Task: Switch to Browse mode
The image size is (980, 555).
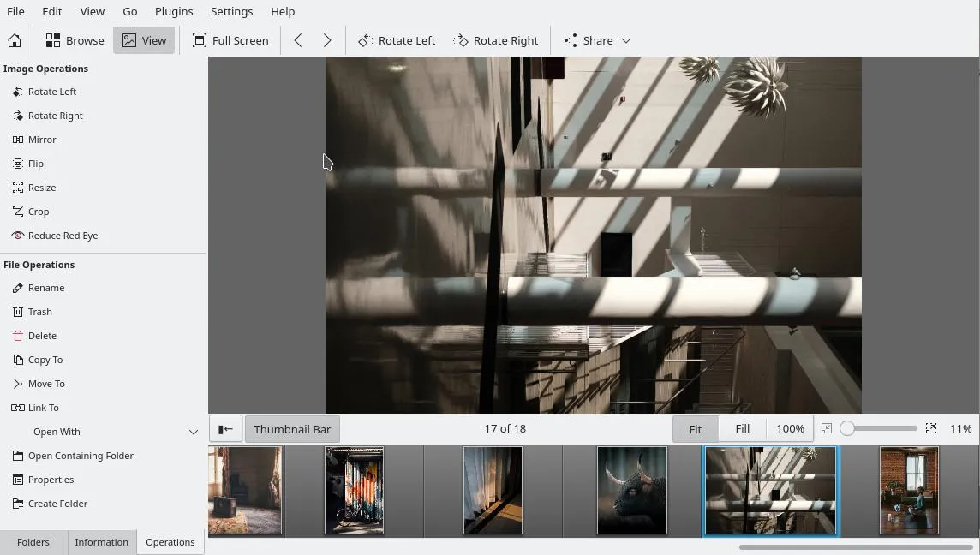Action: click(74, 39)
